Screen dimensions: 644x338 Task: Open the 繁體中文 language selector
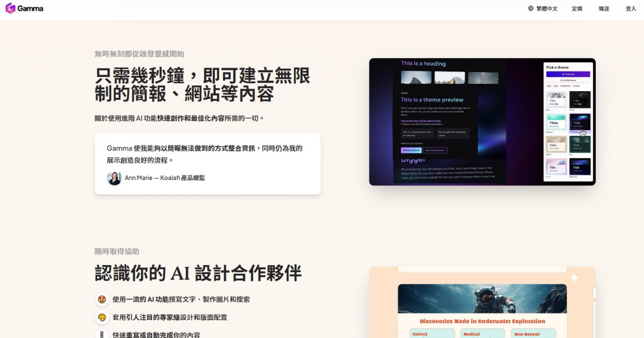point(543,9)
